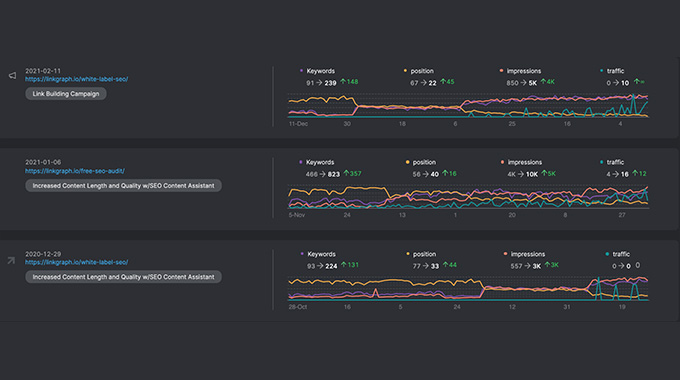Click purple Keywords legend dot in 2020-12-29 row
This screenshot has width=680, height=380.
[x=302, y=254]
